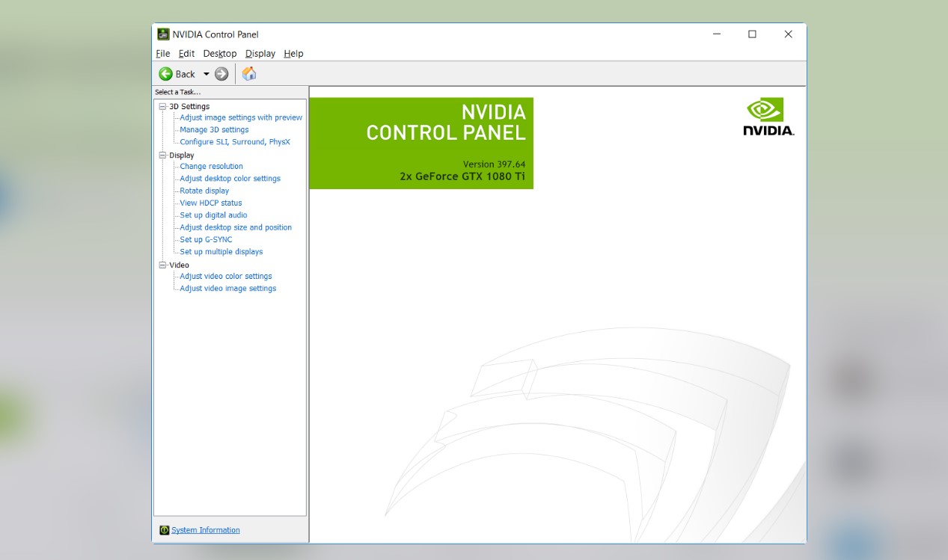Select Configure SLI, Surround, PhysX

[x=235, y=142]
